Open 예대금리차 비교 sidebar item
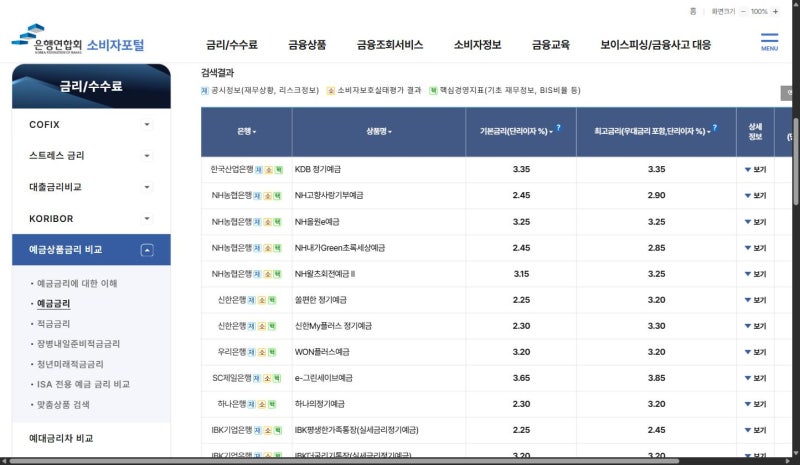Viewport: 800px width, 465px height. (x=61, y=438)
